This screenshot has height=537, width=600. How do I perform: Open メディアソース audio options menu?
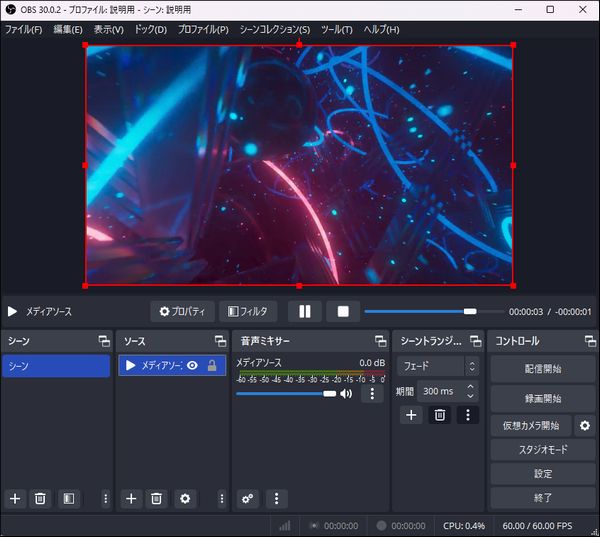click(x=372, y=393)
